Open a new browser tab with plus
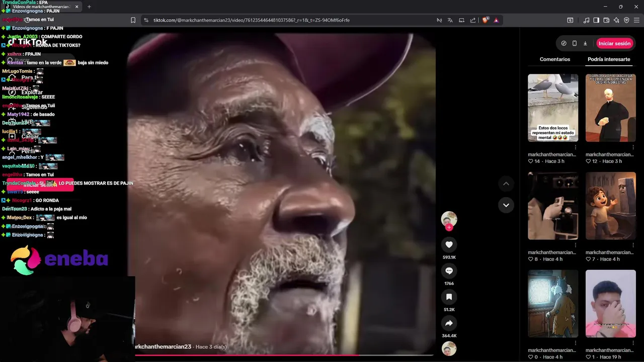 (89, 7)
